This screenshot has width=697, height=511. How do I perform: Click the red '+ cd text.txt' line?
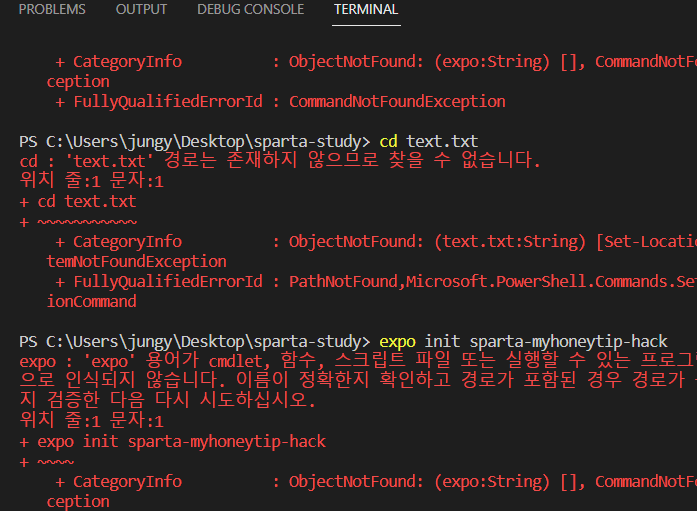78,202
